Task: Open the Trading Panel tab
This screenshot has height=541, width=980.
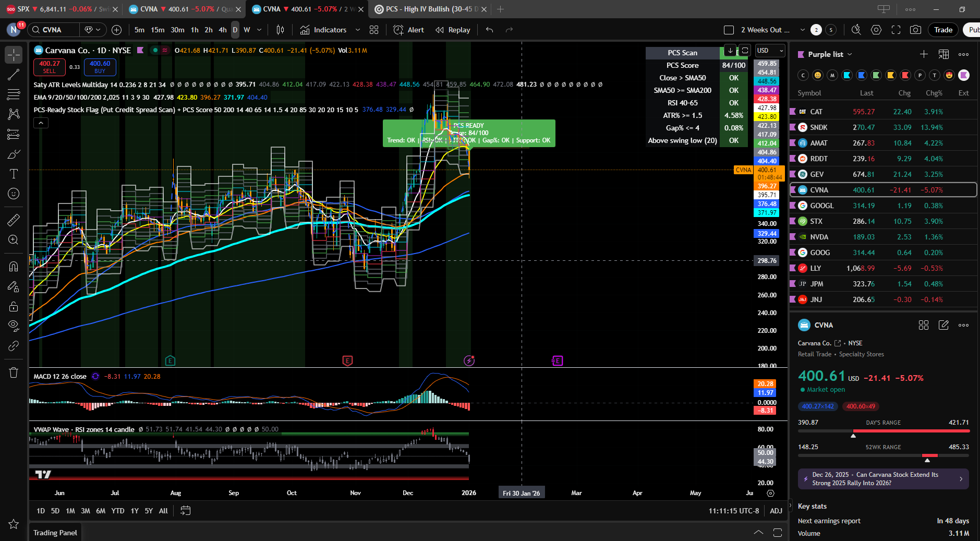Action: tap(55, 533)
